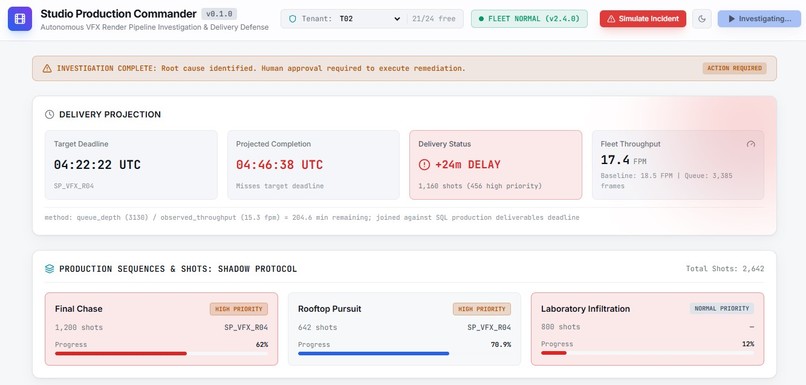Screen dimensions: 806x385
Task: Click the 1,160 shots (456 high priority) text
Action: (x=480, y=186)
